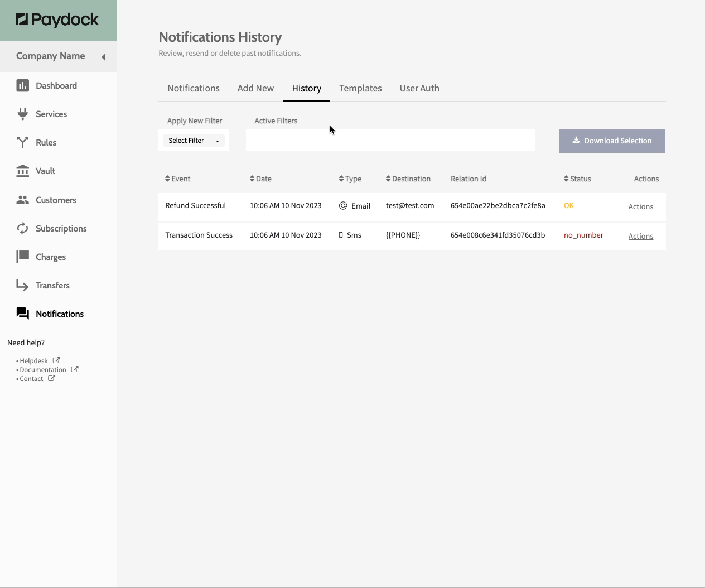Sort table by Status column
705x588 pixels.
tap(577, 179)
